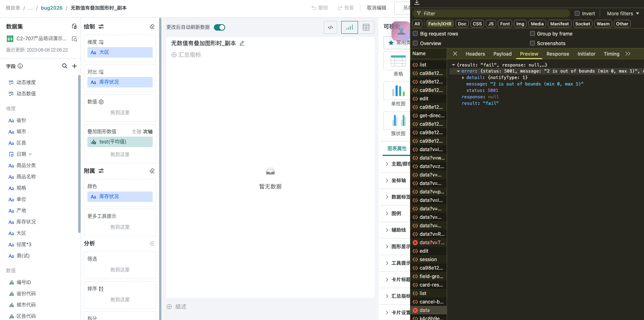The image size is (644, 320).
Task: Select 主轴 for 叠加图形数值
Action: [x=137, y=132]
